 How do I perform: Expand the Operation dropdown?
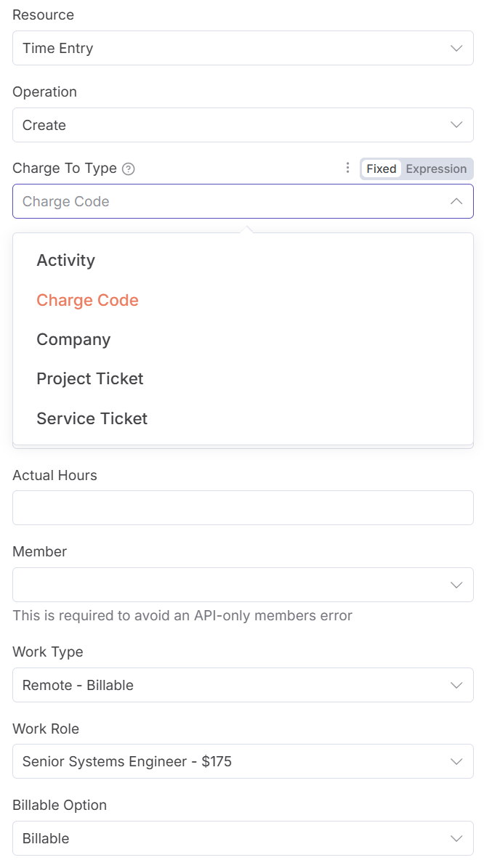click(x=243, y=125)
